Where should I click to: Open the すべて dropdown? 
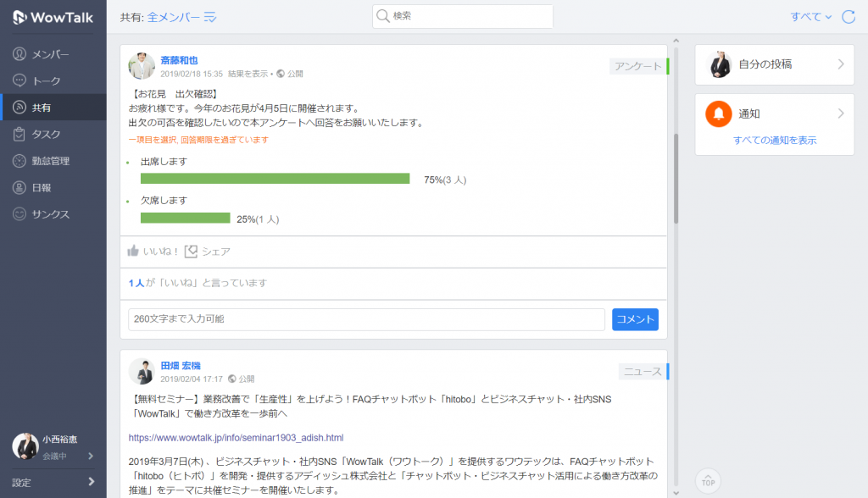[x=811, y=17]
